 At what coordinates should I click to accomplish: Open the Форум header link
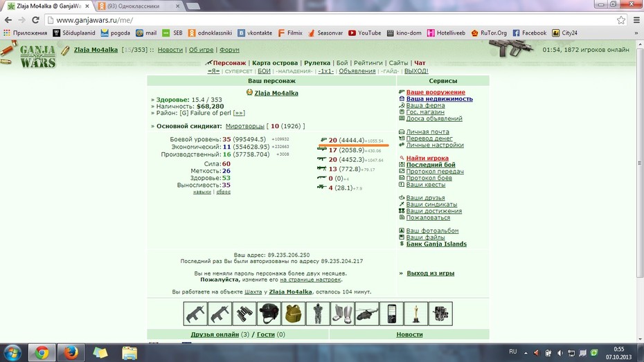pos(229,50)
